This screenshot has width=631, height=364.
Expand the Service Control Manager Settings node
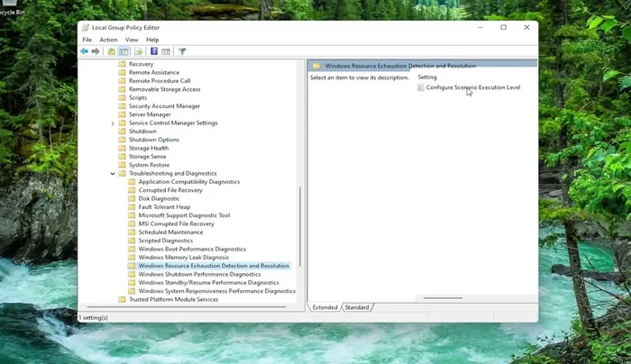(113, 123)
